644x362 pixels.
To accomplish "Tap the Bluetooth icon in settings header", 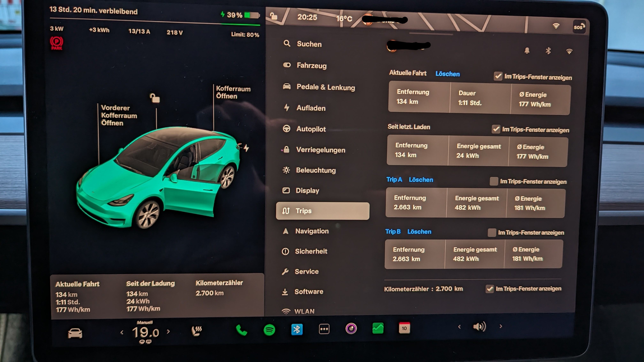I will click(548, 51).
